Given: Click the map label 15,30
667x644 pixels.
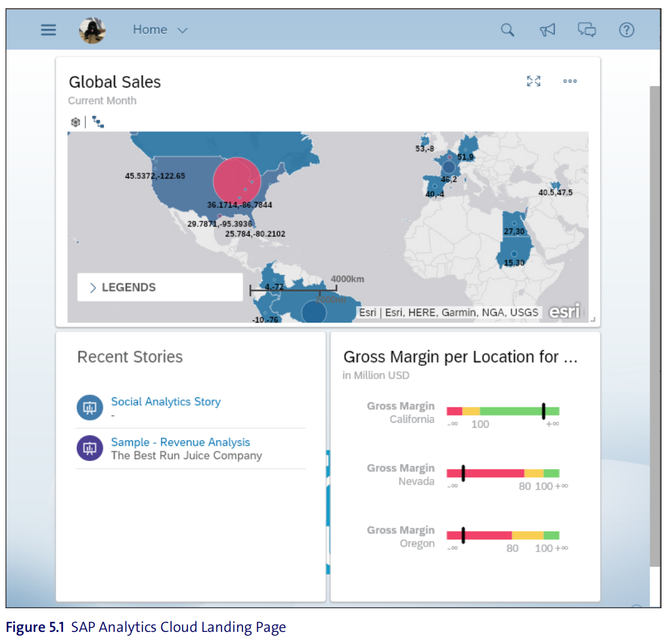Looking at the screenshot, I should pyautogui.click(x=514, y=263).
